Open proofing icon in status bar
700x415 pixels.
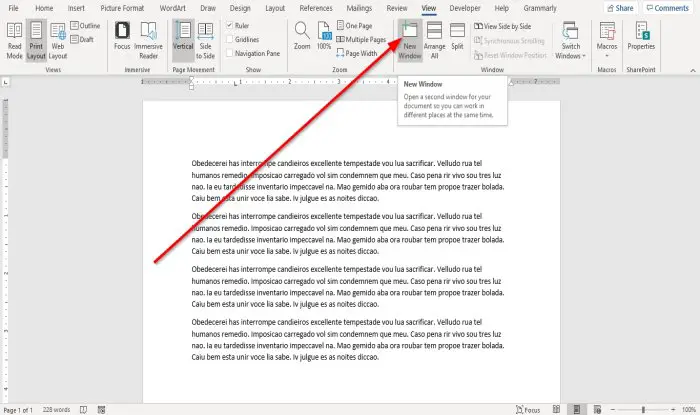83,410
